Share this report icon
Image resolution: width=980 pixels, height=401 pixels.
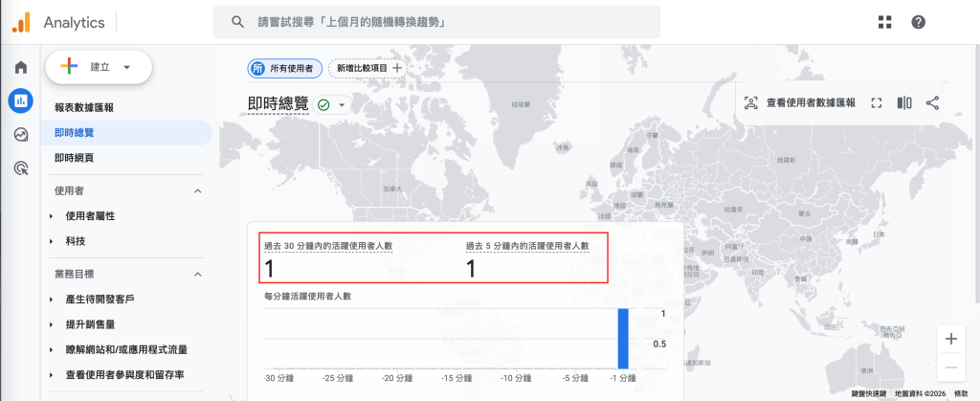pos(932,103)
